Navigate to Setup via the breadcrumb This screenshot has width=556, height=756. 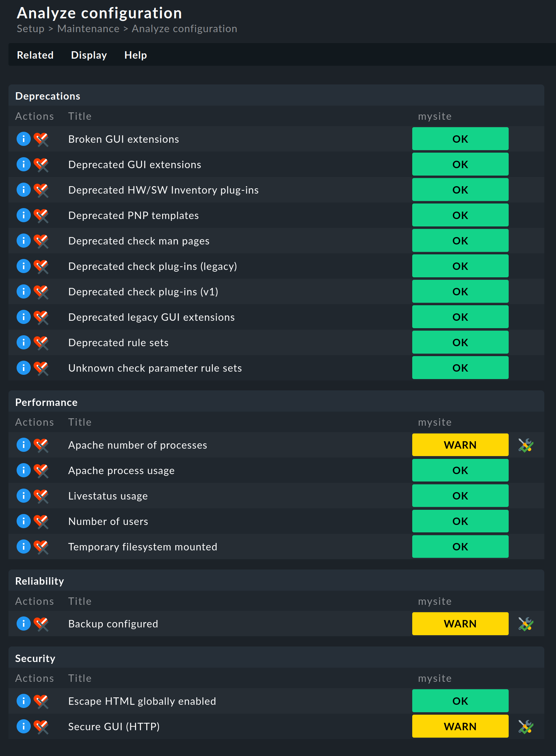pyautogui.click(x=30, y=29)
